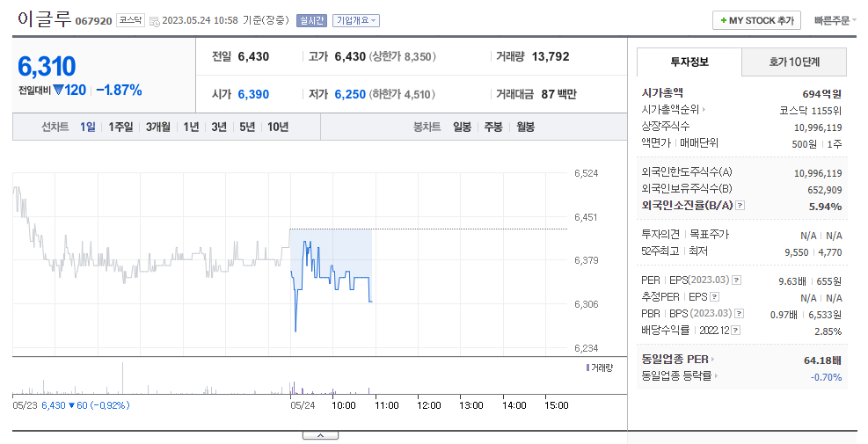The height and width of the screenshot is (444, 868).
Task: Select the 일봉 candle chart
Action: click(463, 127)
